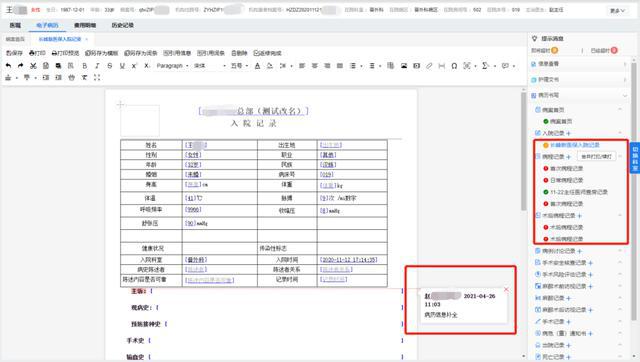
Task: Toggle superscript x² formatting
Action: [x=134, y=66]
